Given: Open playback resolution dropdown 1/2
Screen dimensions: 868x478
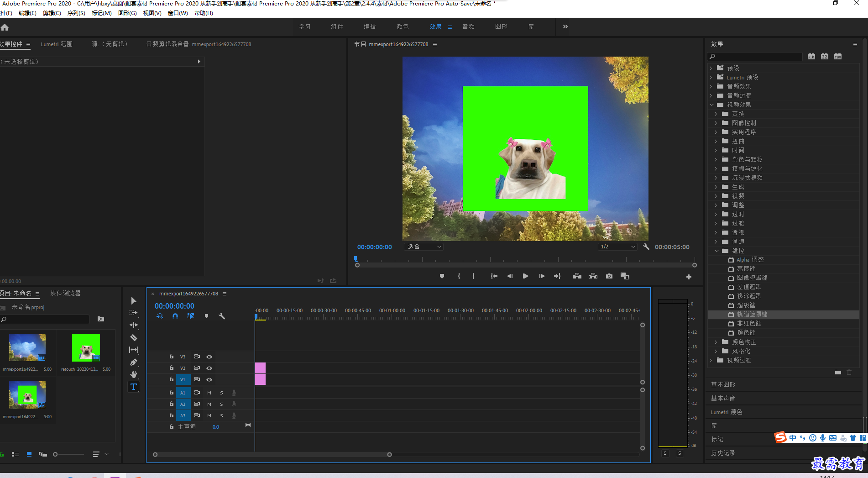Looking at the screenshot, I should pos(617,247).
